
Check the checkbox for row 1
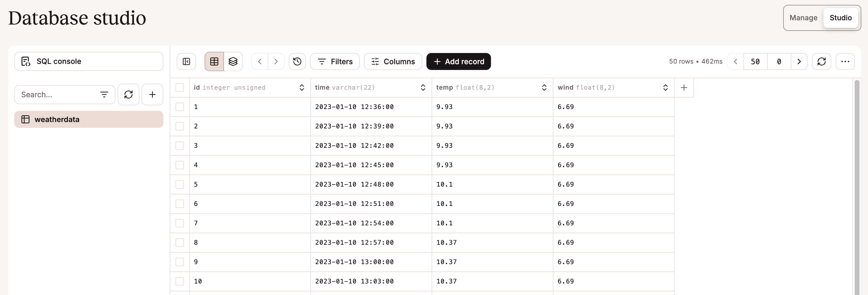click(x=180, y=107)
